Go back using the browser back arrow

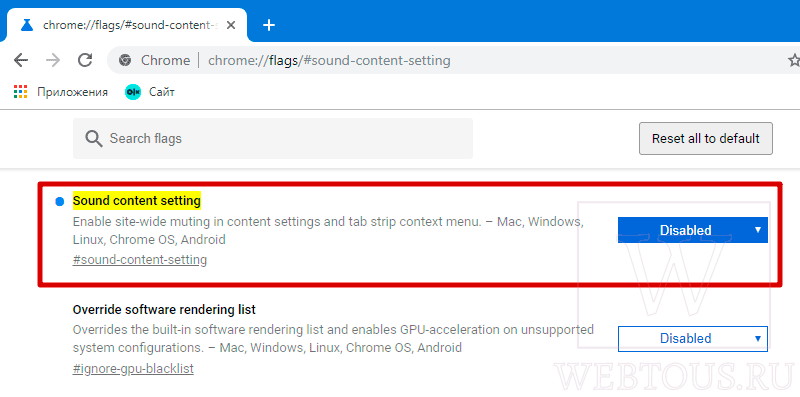click(x=21, y=61)
